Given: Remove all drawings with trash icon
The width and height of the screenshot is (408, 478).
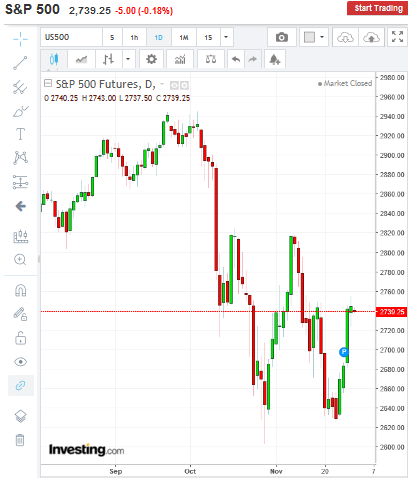Looking at the screenshot, I should click(20, 440).
